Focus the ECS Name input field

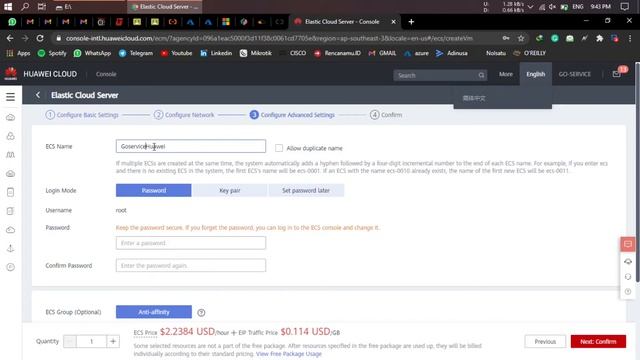click(191, 146)
